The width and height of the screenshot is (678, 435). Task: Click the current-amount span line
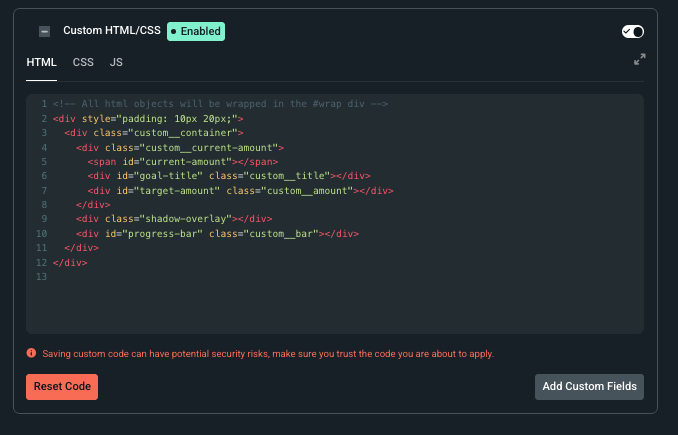pos(182,162)
